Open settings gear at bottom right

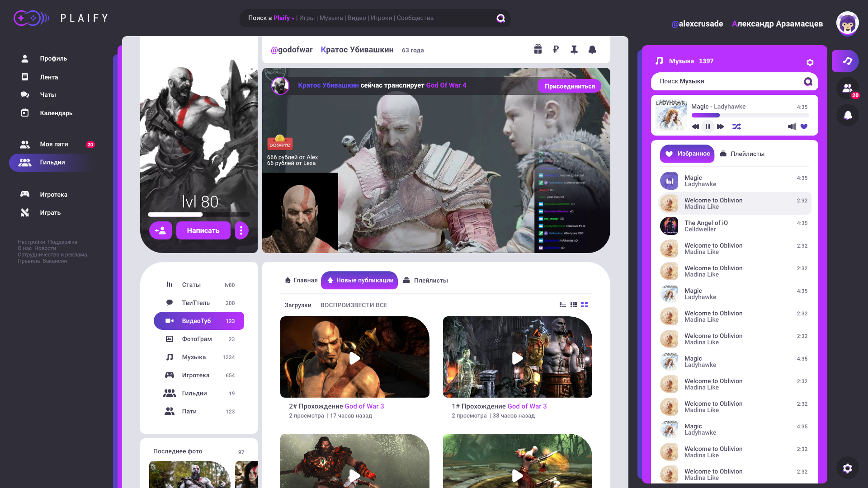click(x=847, y=468)
